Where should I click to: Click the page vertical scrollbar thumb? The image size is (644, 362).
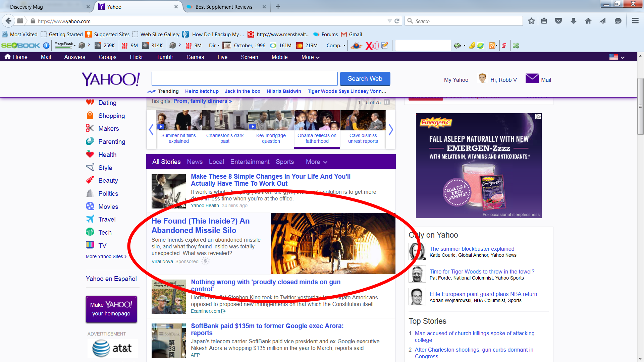point(640,106)
